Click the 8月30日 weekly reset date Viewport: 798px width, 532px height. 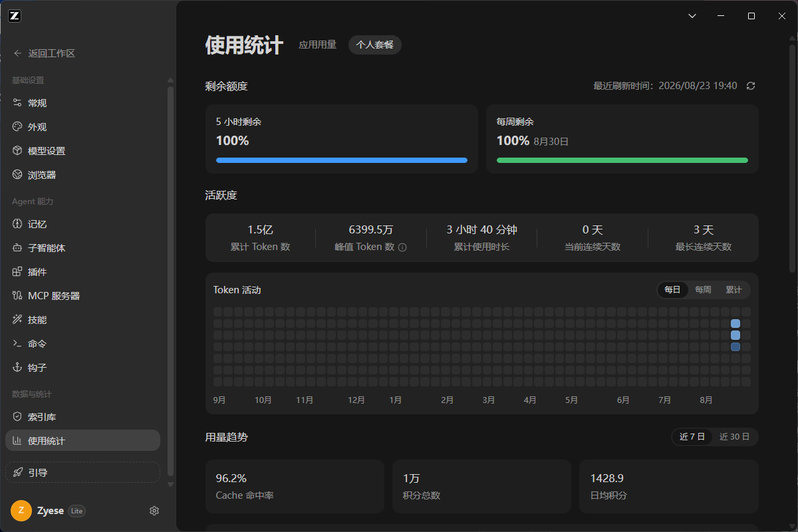(x=551, y=142)
